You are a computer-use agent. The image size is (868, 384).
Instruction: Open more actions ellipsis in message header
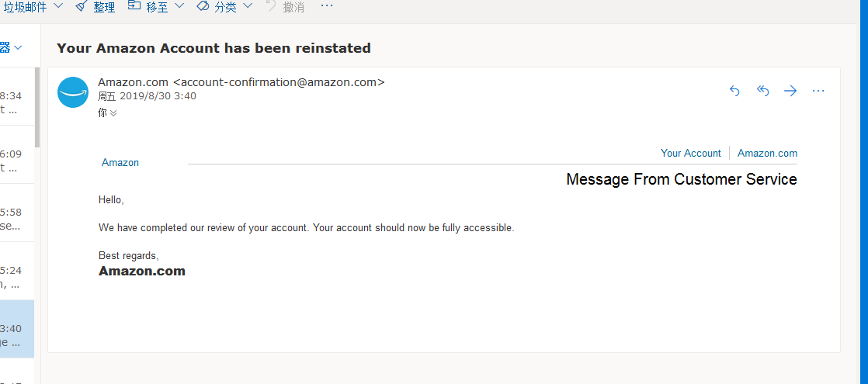click(x=818, y=91)
